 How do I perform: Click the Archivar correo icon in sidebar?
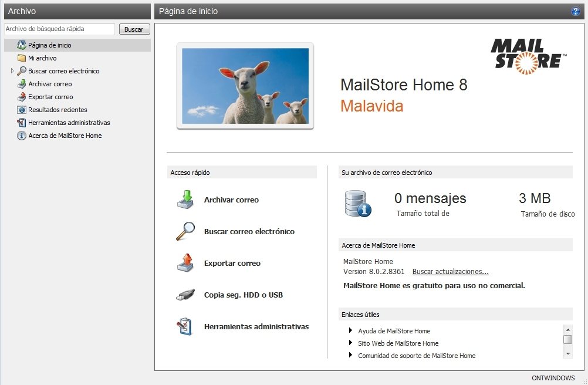pyautogui.click(x=21, y=84)
